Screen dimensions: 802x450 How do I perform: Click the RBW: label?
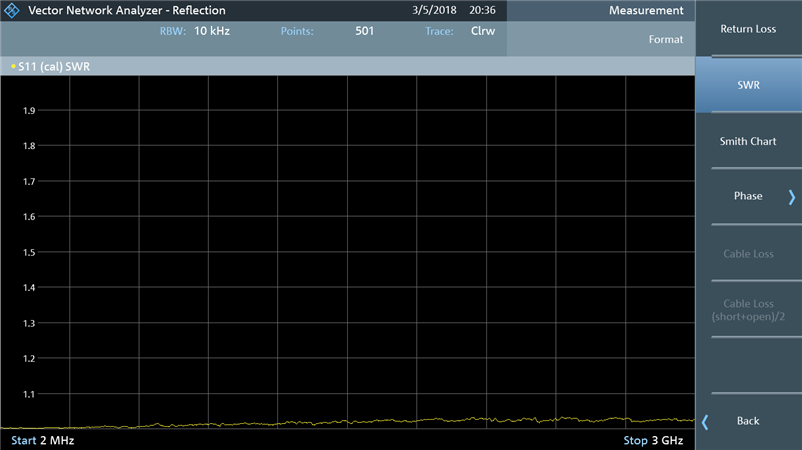point(172,31)
